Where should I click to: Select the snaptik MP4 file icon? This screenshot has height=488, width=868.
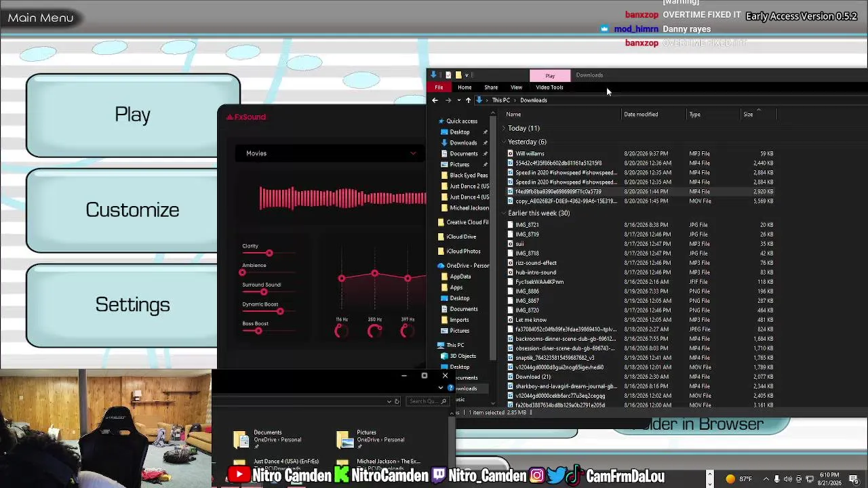(510, 358)
